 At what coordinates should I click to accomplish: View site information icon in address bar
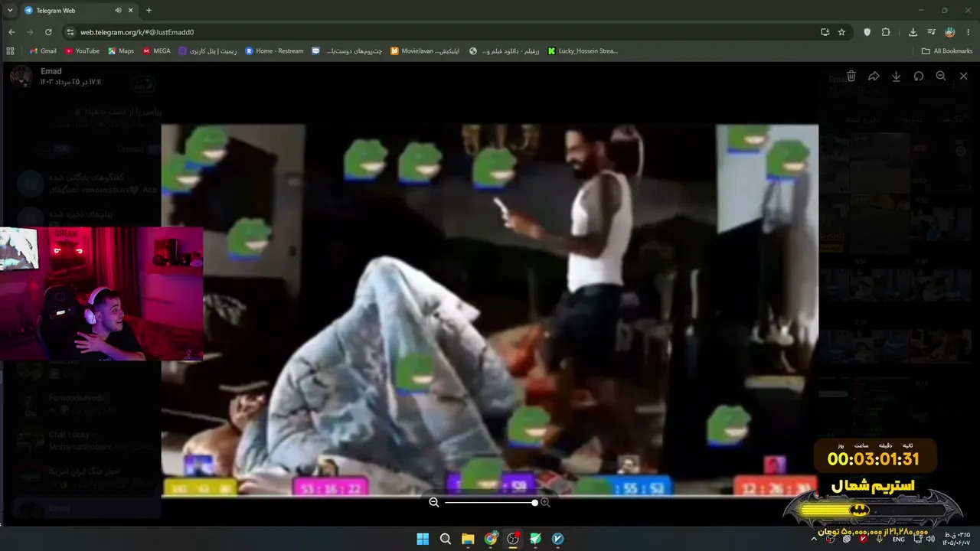tap(71, 32)
